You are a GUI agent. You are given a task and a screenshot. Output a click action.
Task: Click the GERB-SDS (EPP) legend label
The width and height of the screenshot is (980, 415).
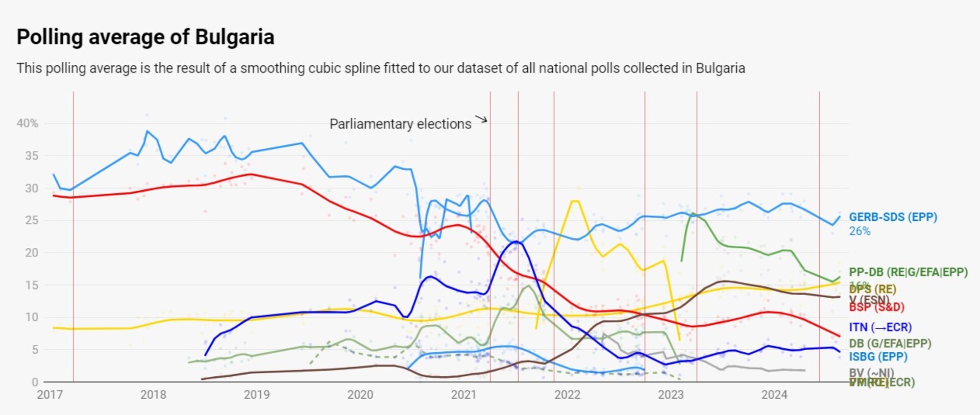[x=893, y=217]
